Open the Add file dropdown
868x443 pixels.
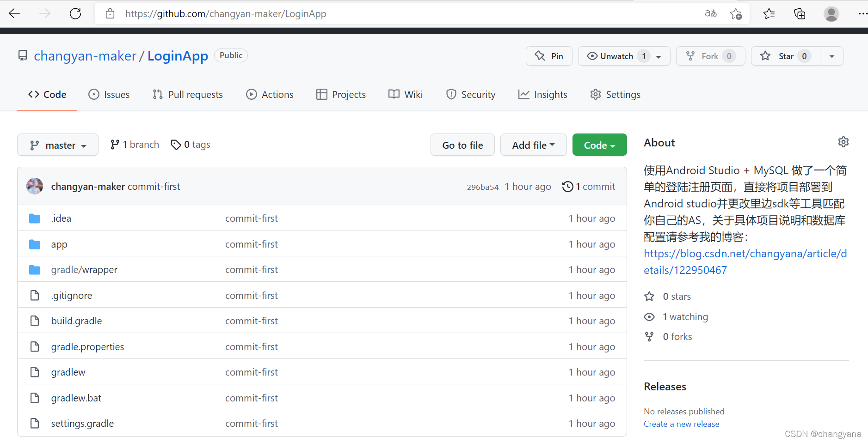coord(533,145)
